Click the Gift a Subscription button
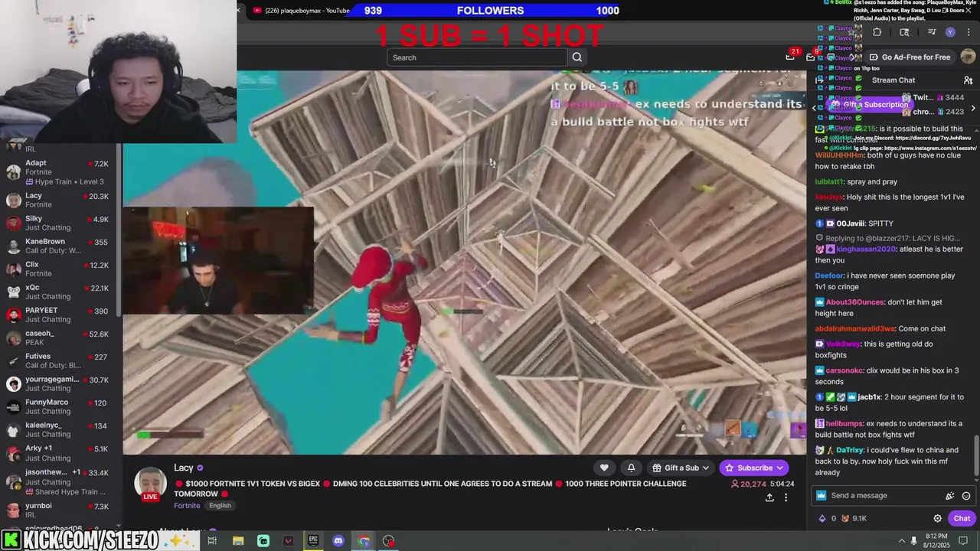 tap(870, 105)
